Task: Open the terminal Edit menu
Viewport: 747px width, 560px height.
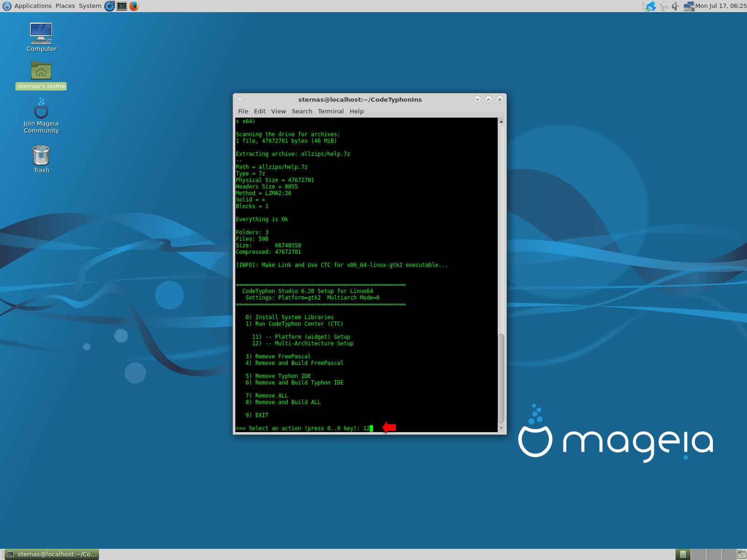Action: pyautogui.click(x=260, y=111)
